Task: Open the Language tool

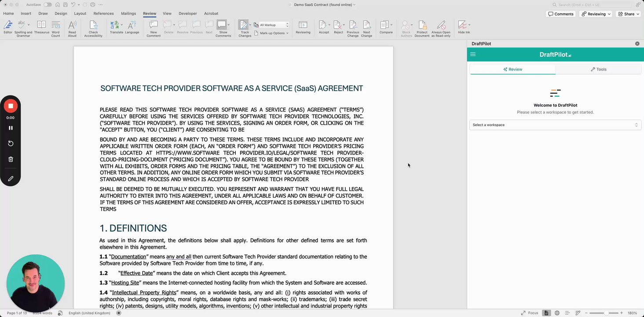Action: point(132,28)
